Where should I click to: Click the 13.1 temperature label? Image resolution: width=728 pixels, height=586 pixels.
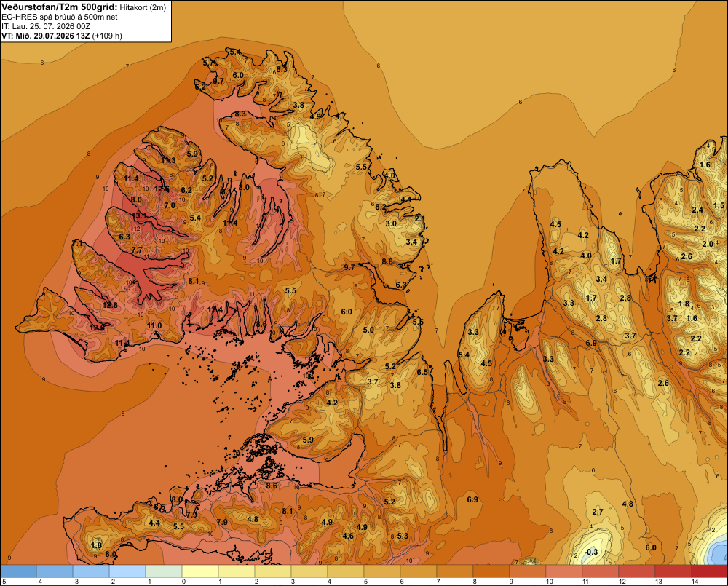(x=139, y=216)
